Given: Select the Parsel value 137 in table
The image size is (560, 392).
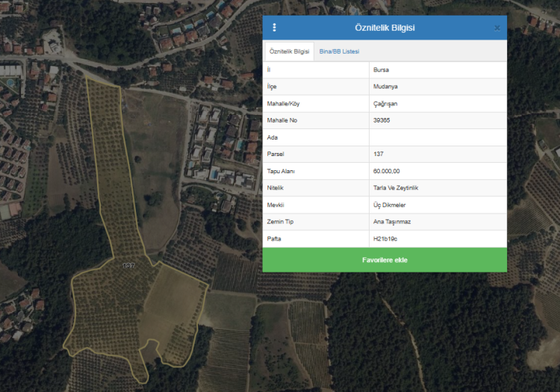Looking at the screenshot, I should 378,154.
